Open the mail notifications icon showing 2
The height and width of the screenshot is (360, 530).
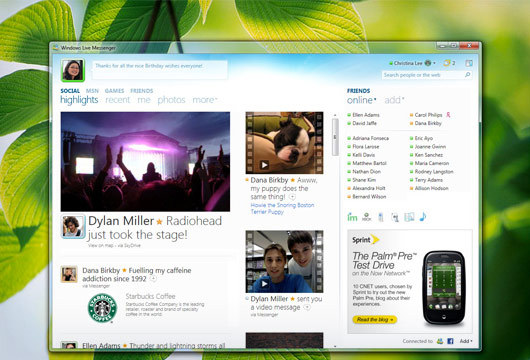[449, 63]
